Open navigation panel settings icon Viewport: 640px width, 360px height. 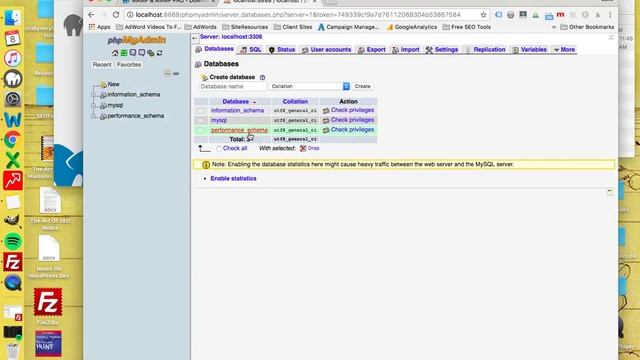pyautogui.click(x=151, y=53)
